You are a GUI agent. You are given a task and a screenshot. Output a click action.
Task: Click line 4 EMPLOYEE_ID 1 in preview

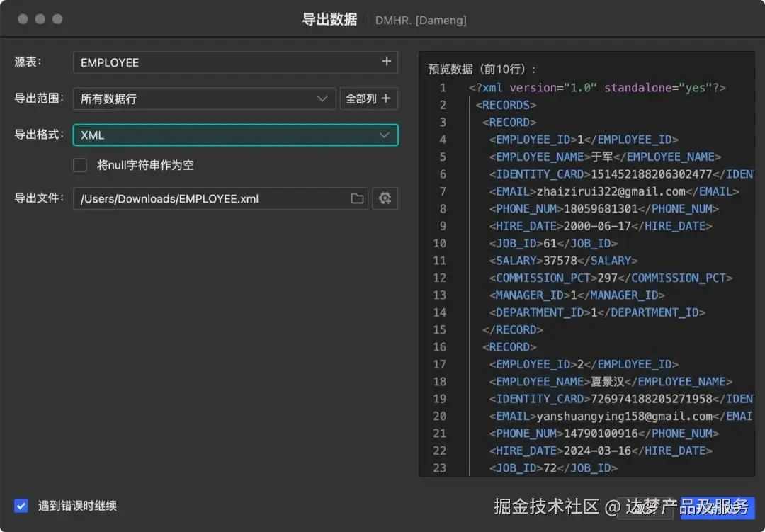(584, 140)
